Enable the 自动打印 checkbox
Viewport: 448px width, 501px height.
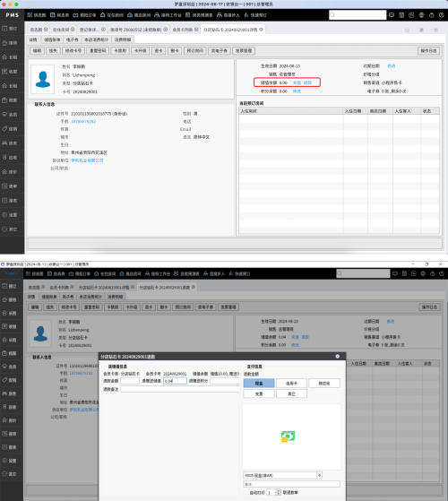[246, 492]
